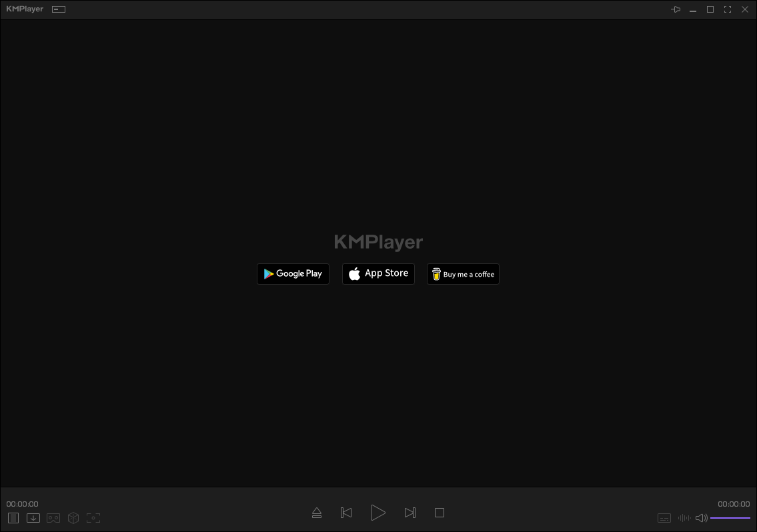
Task: Activate 360-degree video mode
Action: coord(73,518)
